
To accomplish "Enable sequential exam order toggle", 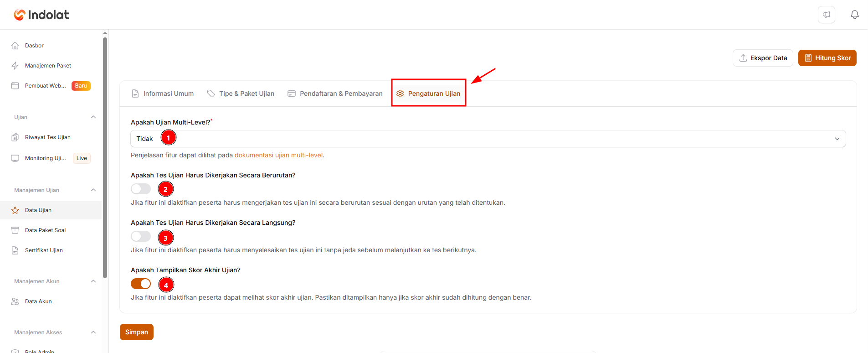I will click(141, 189).
